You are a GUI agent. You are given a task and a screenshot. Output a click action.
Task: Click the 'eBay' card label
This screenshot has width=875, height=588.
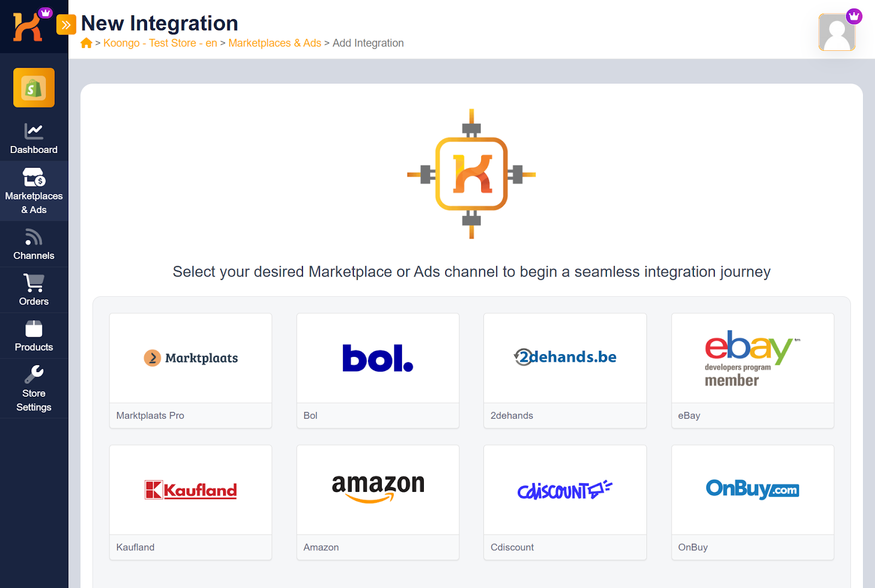(689, 415)
